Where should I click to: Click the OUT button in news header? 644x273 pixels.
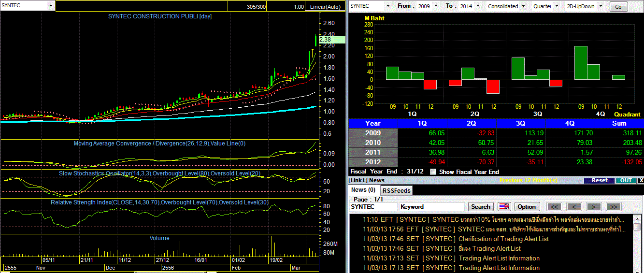626,180
